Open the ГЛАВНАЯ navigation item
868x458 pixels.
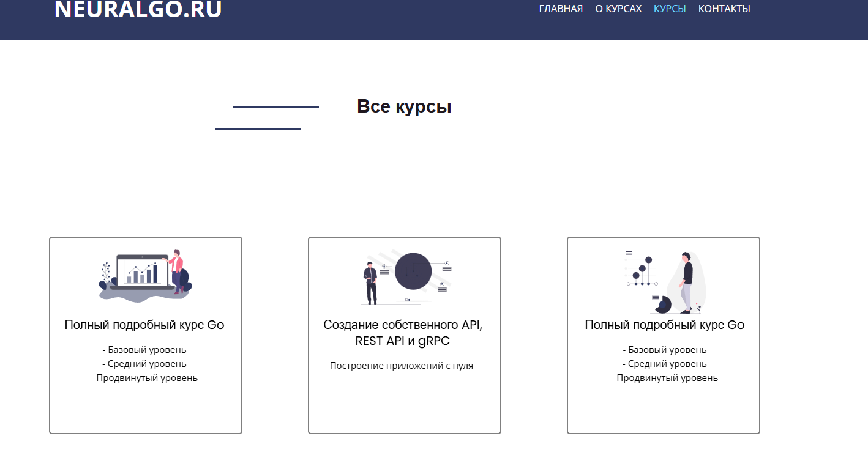(x=561, y=9)
